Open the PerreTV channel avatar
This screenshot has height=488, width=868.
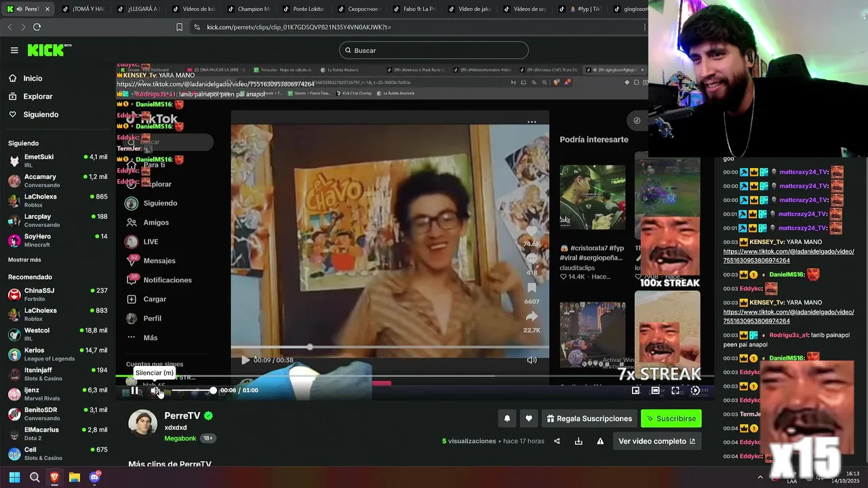coord(142,424)
